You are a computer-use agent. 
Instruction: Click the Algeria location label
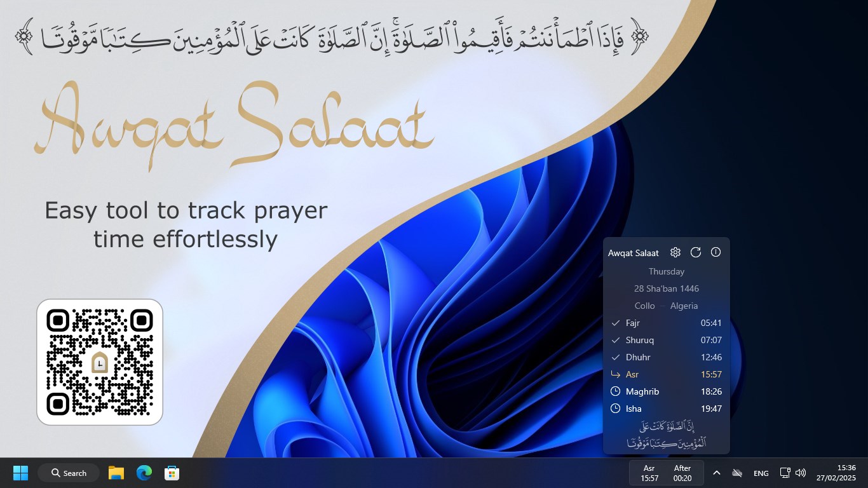[684, 306]
